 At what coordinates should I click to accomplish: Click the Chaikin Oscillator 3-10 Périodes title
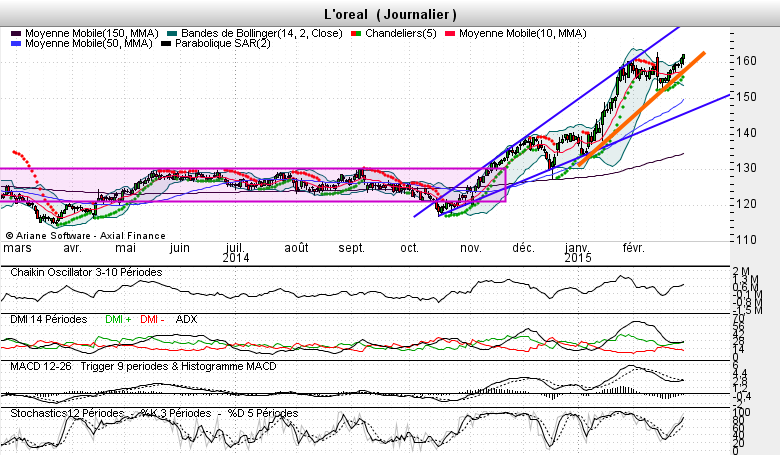click(x=86, y=273)
